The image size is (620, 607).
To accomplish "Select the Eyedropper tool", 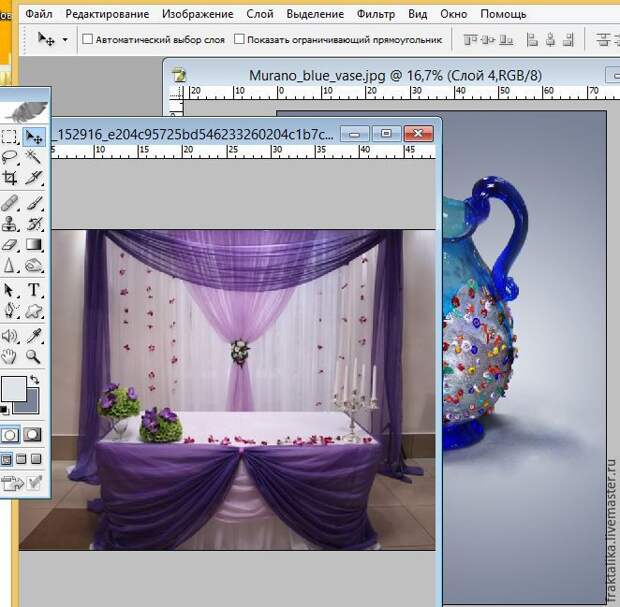I will click(34, 336).
